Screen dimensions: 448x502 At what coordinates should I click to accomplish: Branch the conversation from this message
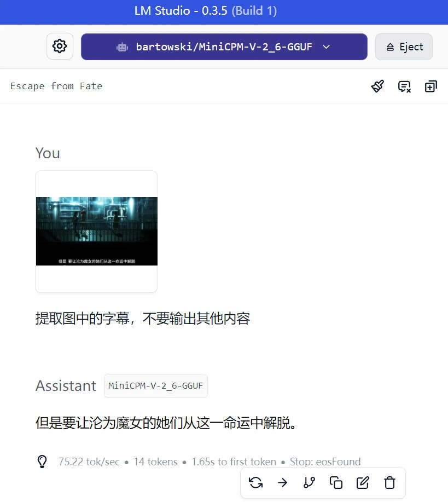[x=309, y=482]
